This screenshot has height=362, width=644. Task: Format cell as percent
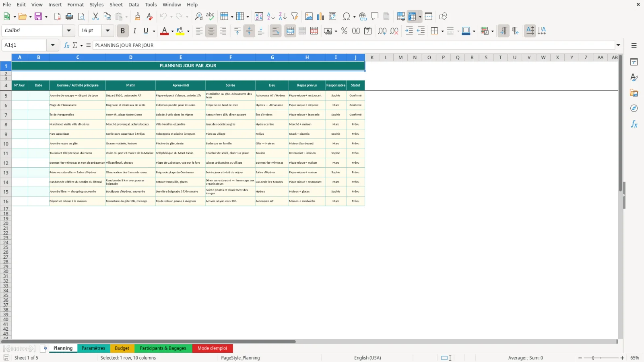344,31
